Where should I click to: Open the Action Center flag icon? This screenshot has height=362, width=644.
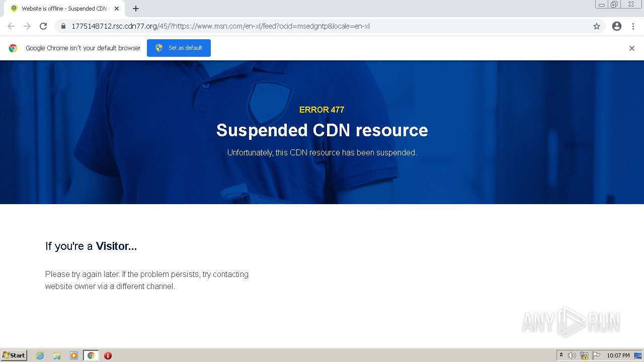pos(596,355)
